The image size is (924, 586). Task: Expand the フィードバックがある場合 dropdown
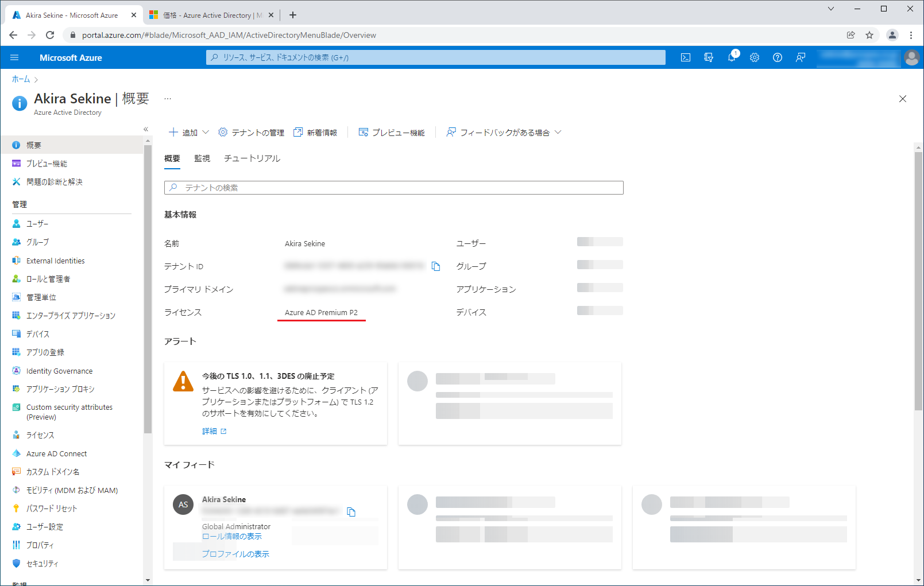pyautogui.click(x=504, y=133)
